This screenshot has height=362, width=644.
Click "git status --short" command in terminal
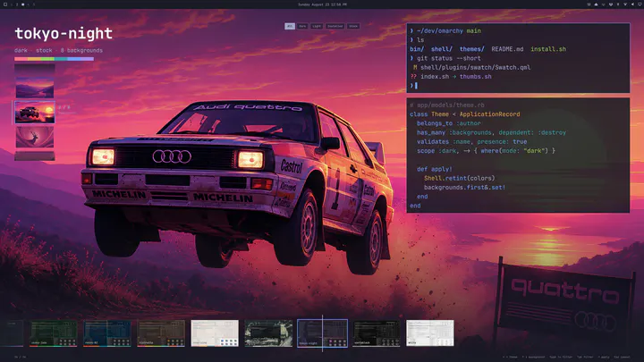(448, 58)
